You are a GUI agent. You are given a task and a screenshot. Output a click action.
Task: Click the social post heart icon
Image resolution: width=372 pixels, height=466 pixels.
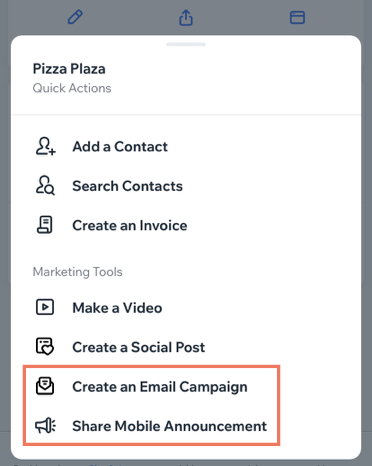pyautogui.click(x=45, y=346)
